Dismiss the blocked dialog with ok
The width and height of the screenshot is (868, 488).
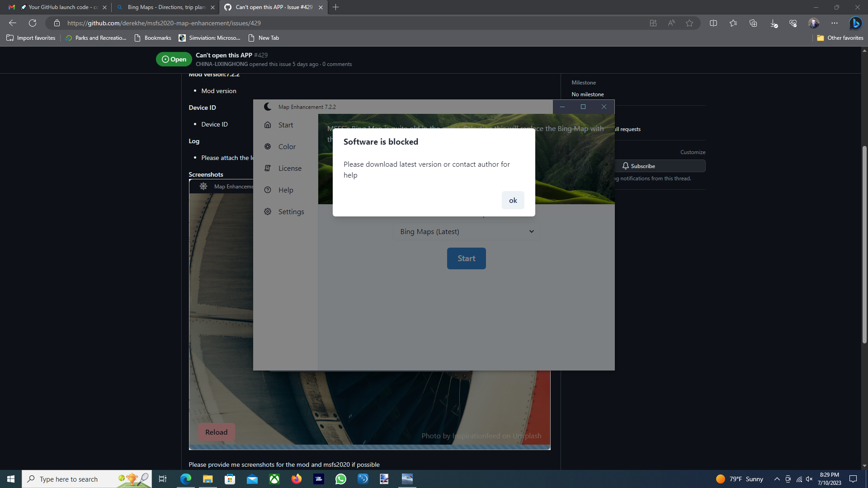click(x=513, y=200)
